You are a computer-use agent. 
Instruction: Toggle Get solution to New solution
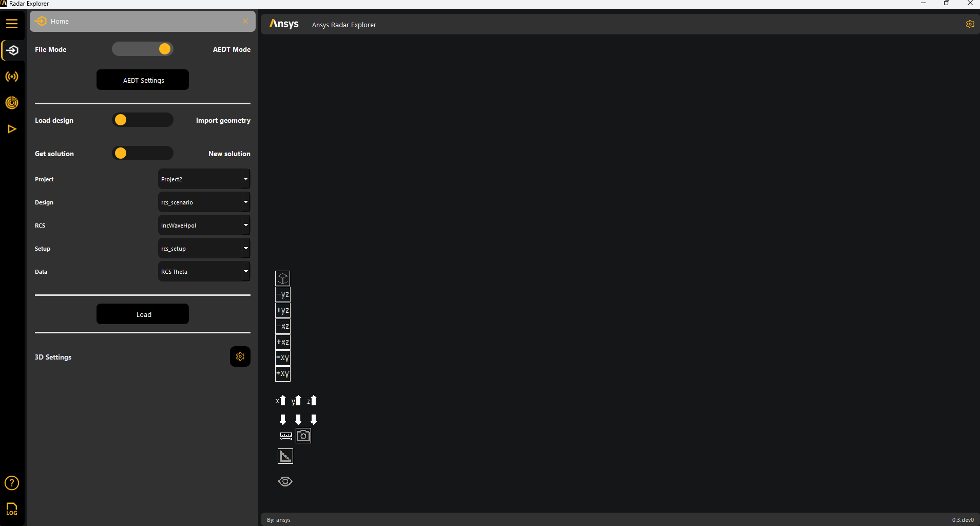pos(143,153)
